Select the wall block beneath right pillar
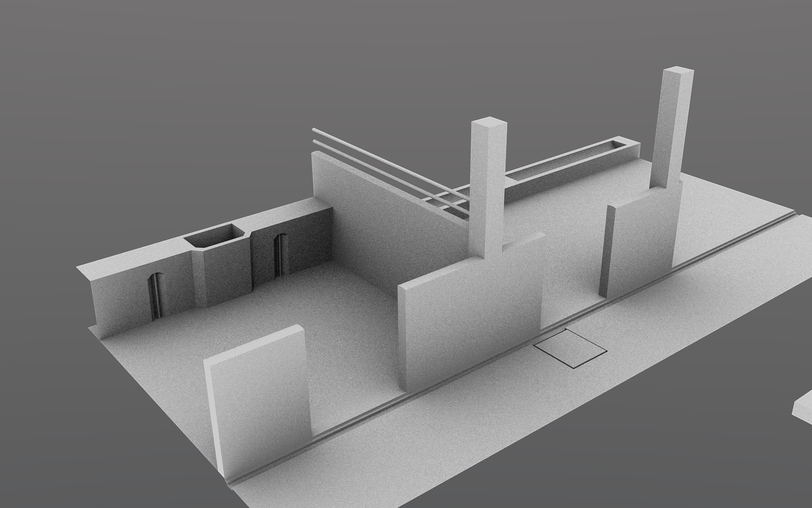This screenshot has width=812, height=508. tap(640, 243)
